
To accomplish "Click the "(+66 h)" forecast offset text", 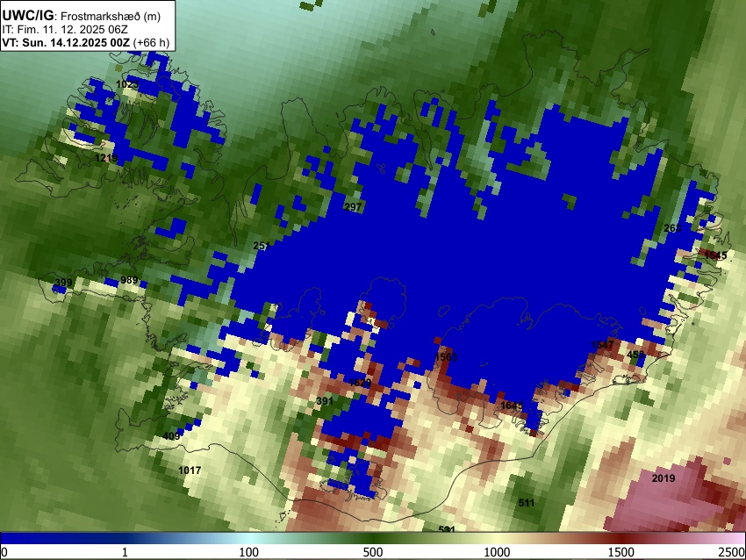I will click(x=151, y=42).
